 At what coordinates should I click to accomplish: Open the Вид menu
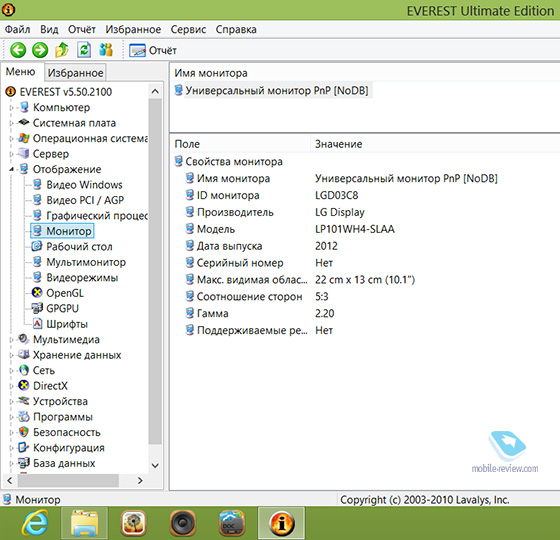[x=49, y=29]
